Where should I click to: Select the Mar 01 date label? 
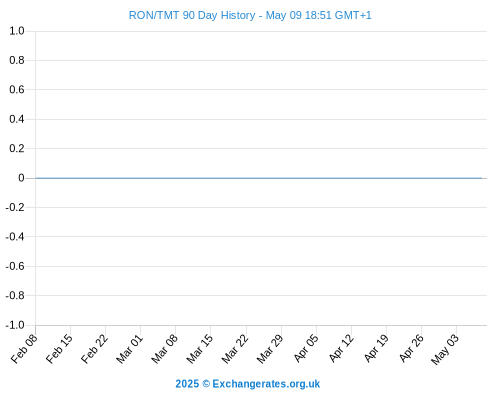click(x=130, y=349)
